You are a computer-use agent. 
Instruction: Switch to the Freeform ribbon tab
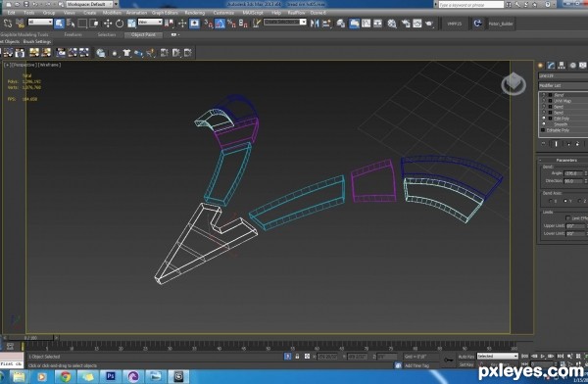coord(73,34)
